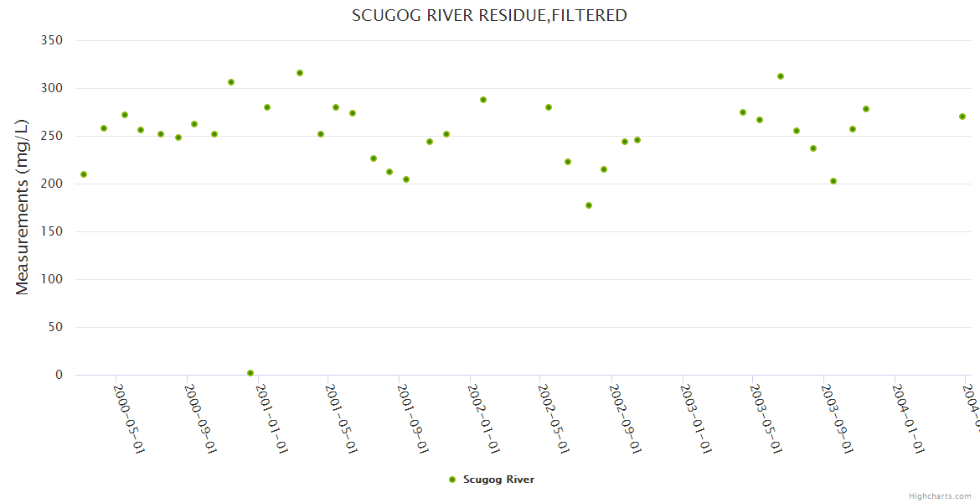Click the chart title 'SCUGOG RIVER RESIDUE,FILTERED'
Image resolution: width=980 pixels, height=503 pixels.
[x=489, y=15]
